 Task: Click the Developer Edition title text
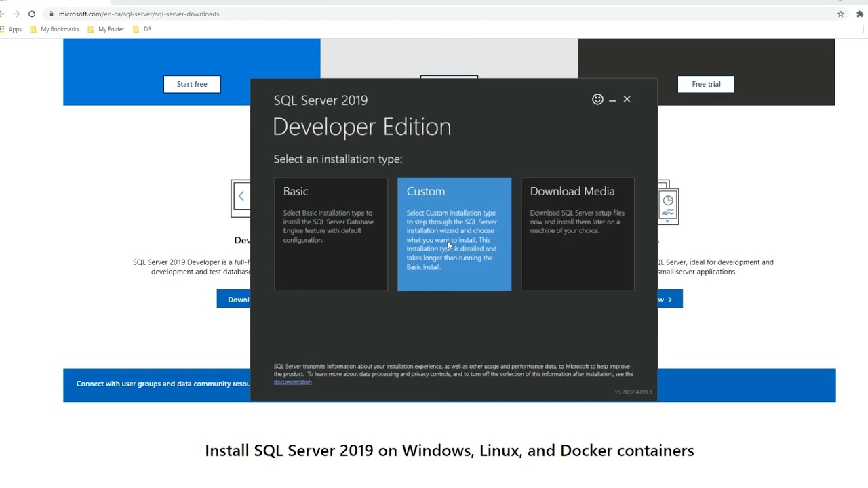361,127
